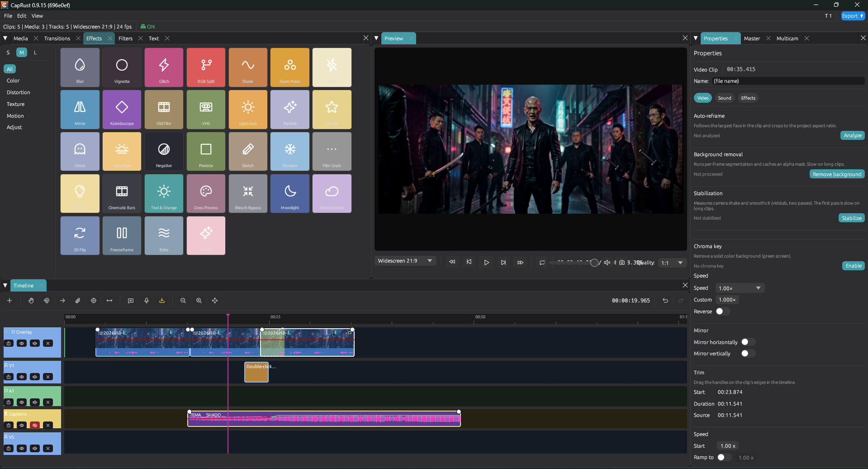The width and height of the screenshot is (868, 469).
Task: Enable Mirror vertically
Action: pyautogui.click(x=748, y=354)
